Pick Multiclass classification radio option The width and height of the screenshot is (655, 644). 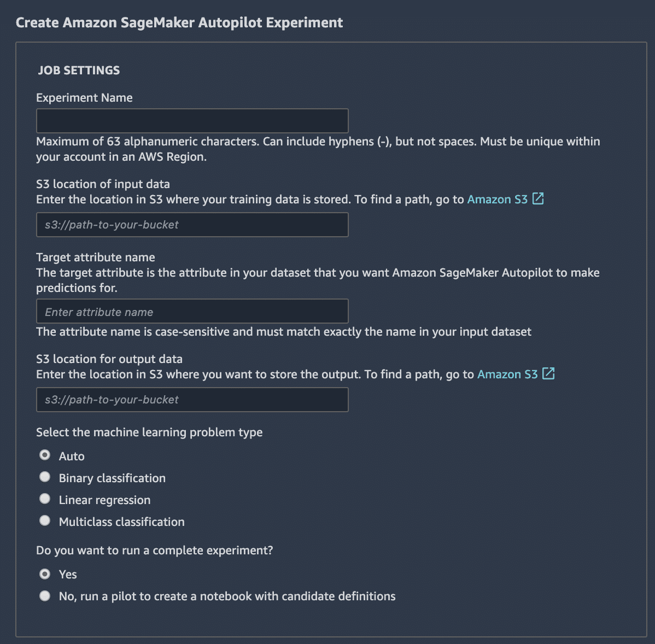pyautogui.click(x=45, y=521)
